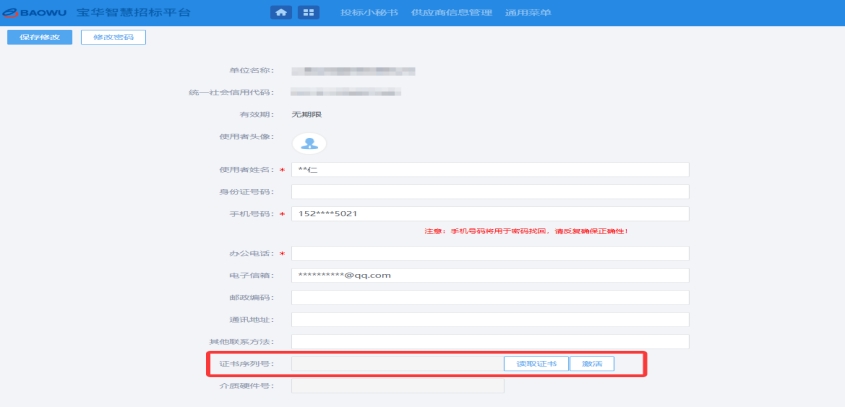Screen dimensions: 845x407
Task: Open the 投标小秘书 menu
Action: pos(369,12)
